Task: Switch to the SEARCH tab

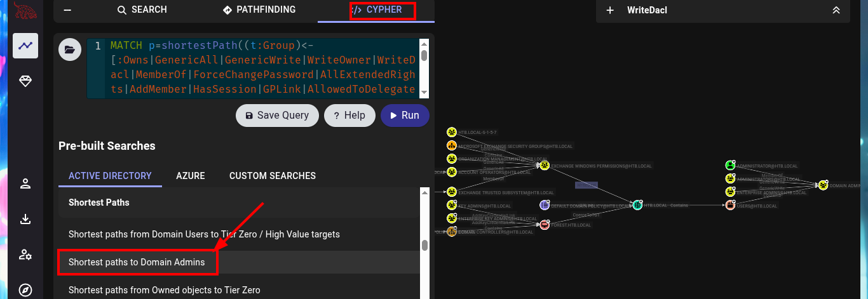Action: [142, 10]
